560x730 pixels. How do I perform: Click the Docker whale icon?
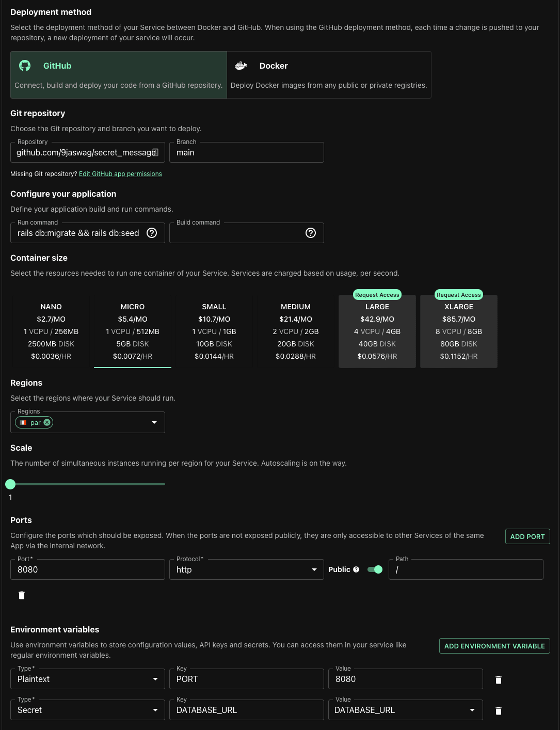[x=241, y=66]
